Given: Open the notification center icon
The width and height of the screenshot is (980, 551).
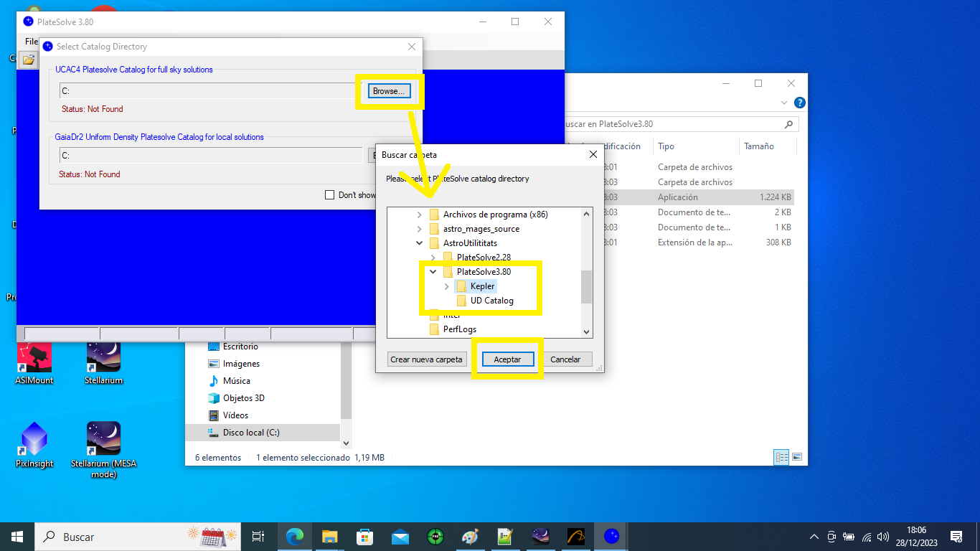Looking at the screenshot, I should pyautogui.click(x=956, y=536).
